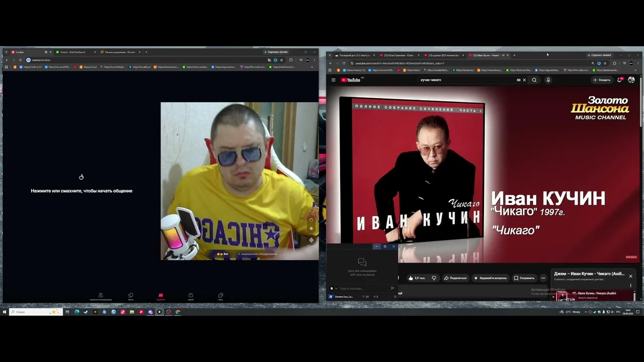This screenshot has width=644, height=362.
Task: Go to YouTube home via logo
Action: (x=351, y=80)
